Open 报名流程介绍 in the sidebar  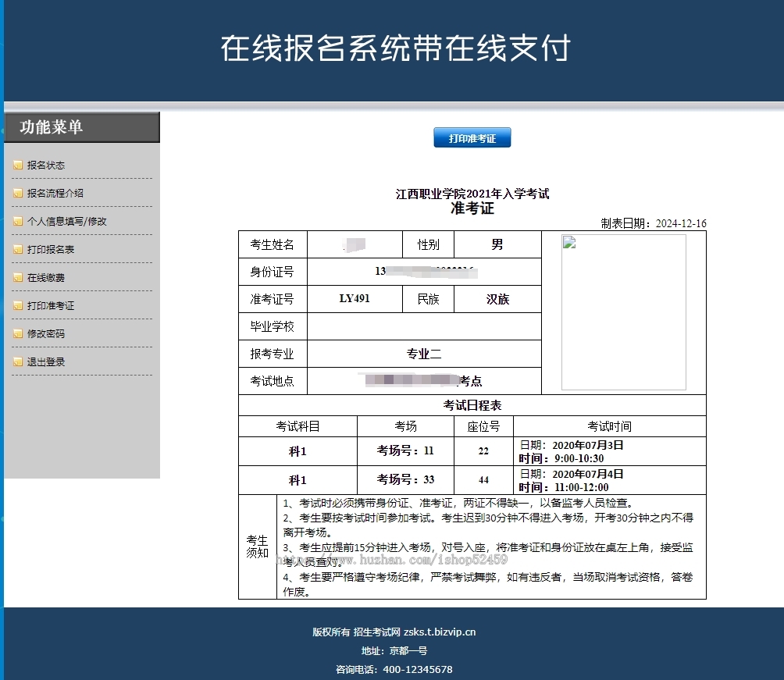pos(55,193)
